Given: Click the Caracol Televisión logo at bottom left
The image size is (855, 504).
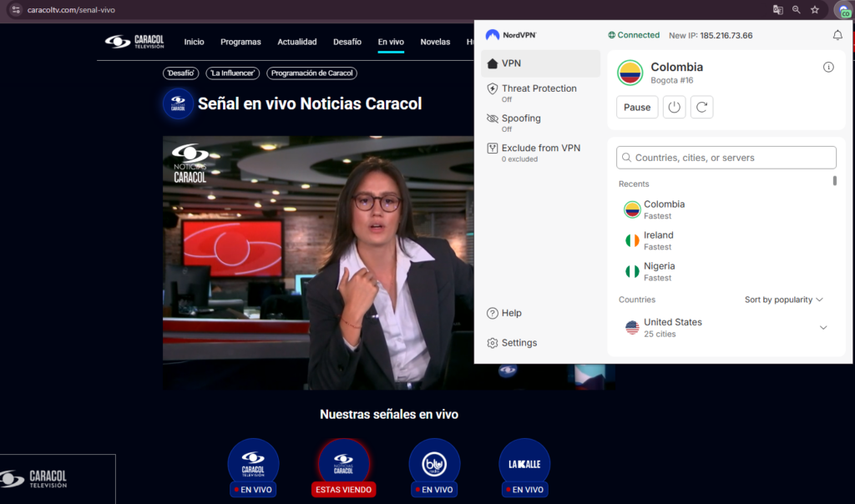Looking at the screenshot, I should [33, 479].
